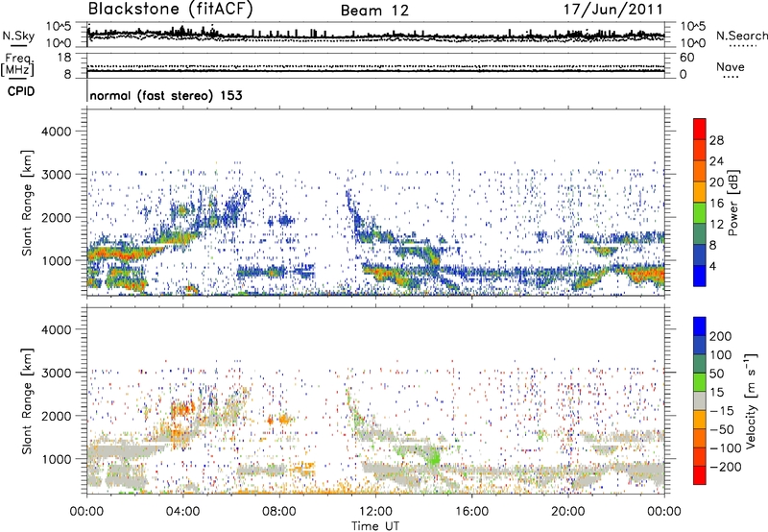Click the CPID row label
768x532 pixels.
click(x=21, y=91)
